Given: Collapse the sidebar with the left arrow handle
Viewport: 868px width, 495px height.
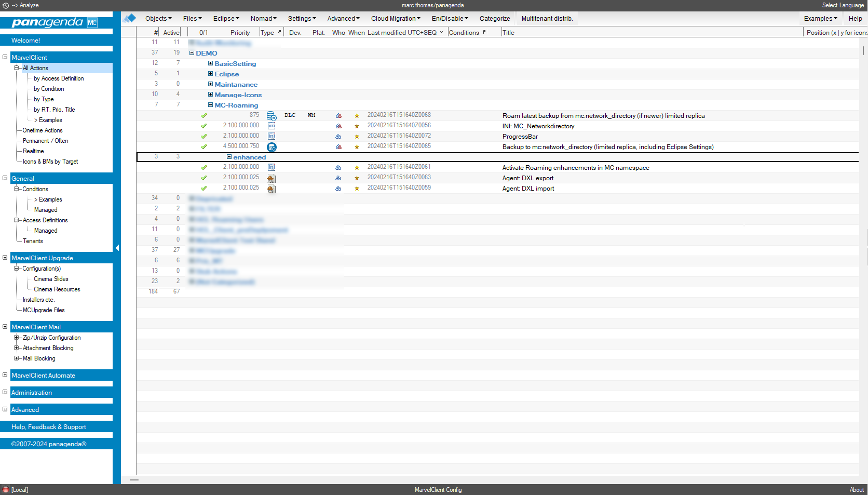Looking at the screenshot, I should coord(117,248).
